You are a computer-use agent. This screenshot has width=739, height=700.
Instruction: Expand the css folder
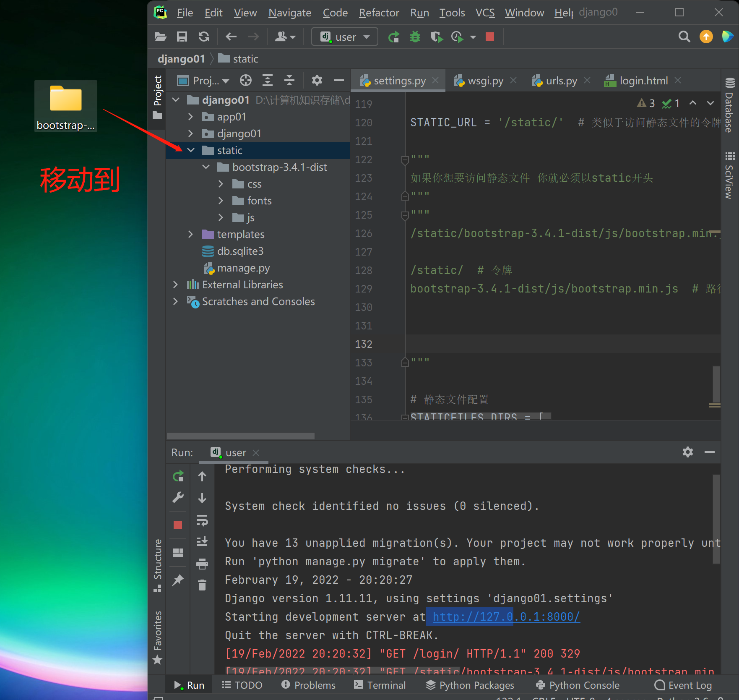tap(221, 184)
